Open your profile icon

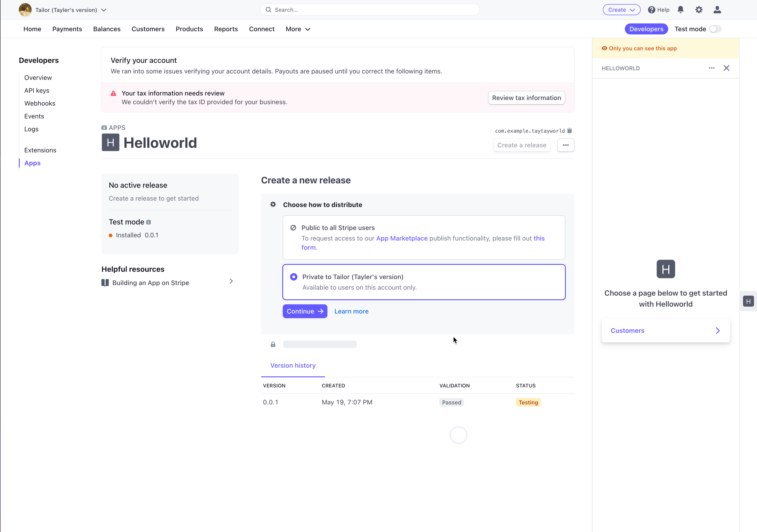(717, 10)
